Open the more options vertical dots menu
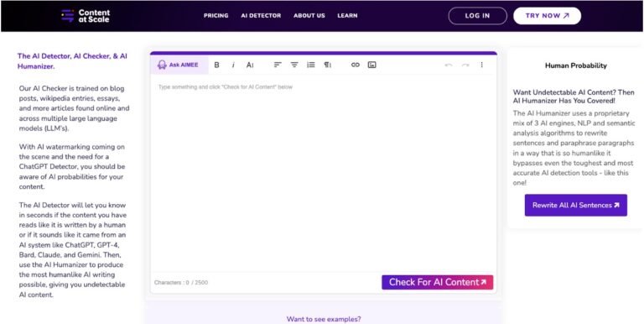644x324 pixels. pyautogui.click(x=482, y=65)
